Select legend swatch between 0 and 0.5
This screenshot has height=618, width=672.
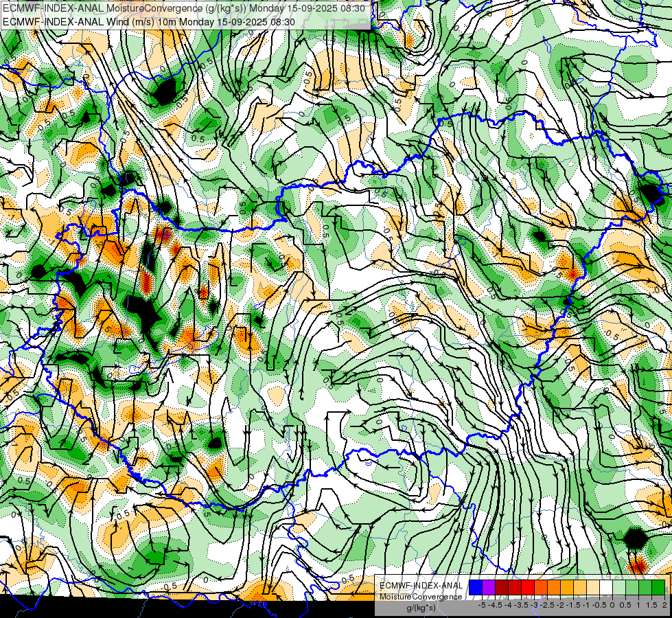619,587
